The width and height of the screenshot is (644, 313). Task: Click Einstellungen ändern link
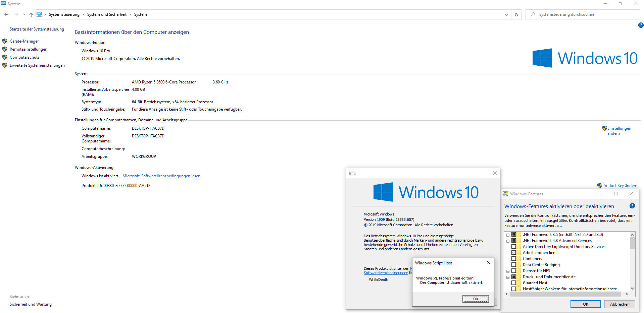pyautogui.click(x=619, y=131)
